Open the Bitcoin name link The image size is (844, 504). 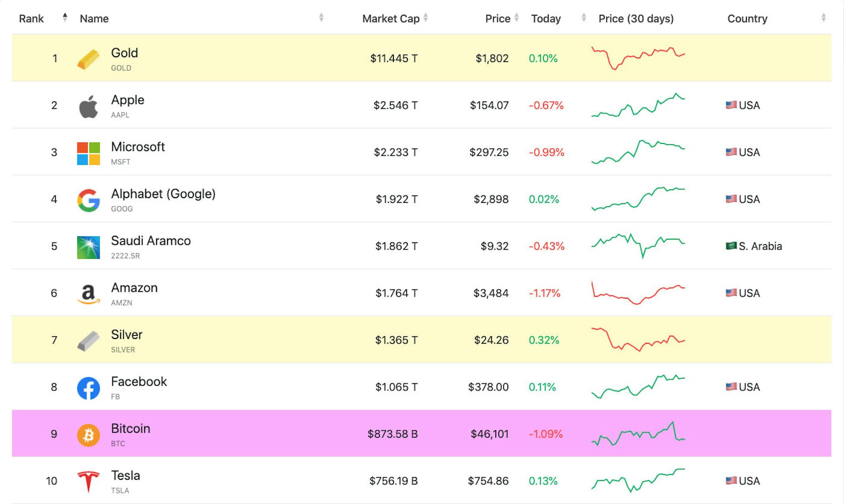click(130, 429)
